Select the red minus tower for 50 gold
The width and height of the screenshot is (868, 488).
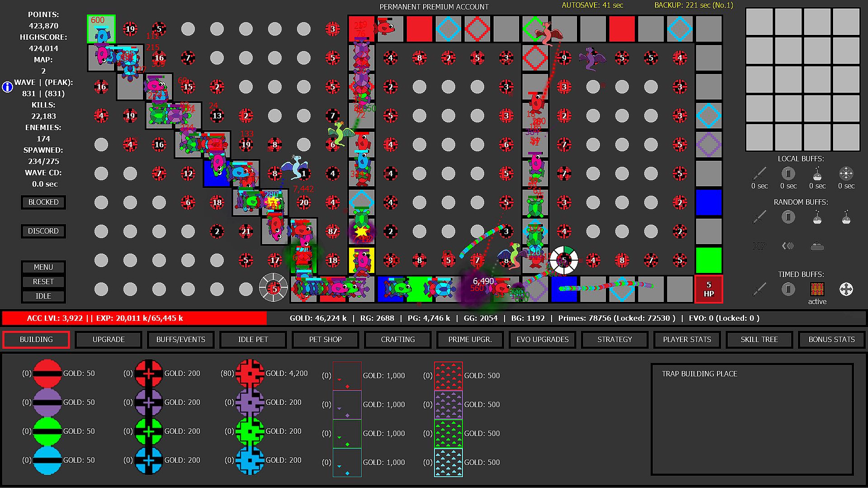coord(47,373)
